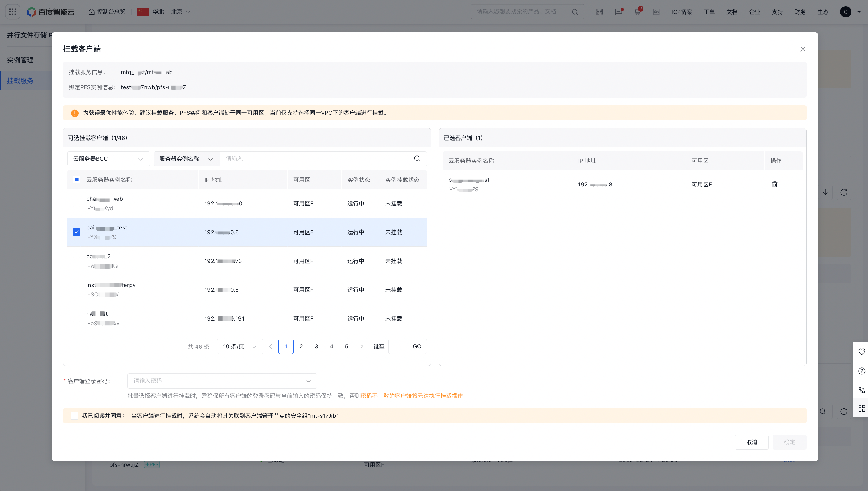Open the 华北 - 北京 region selector
The width and height of the screenshot is (868, 491).
pyautogui.click(x=164, y=12)
